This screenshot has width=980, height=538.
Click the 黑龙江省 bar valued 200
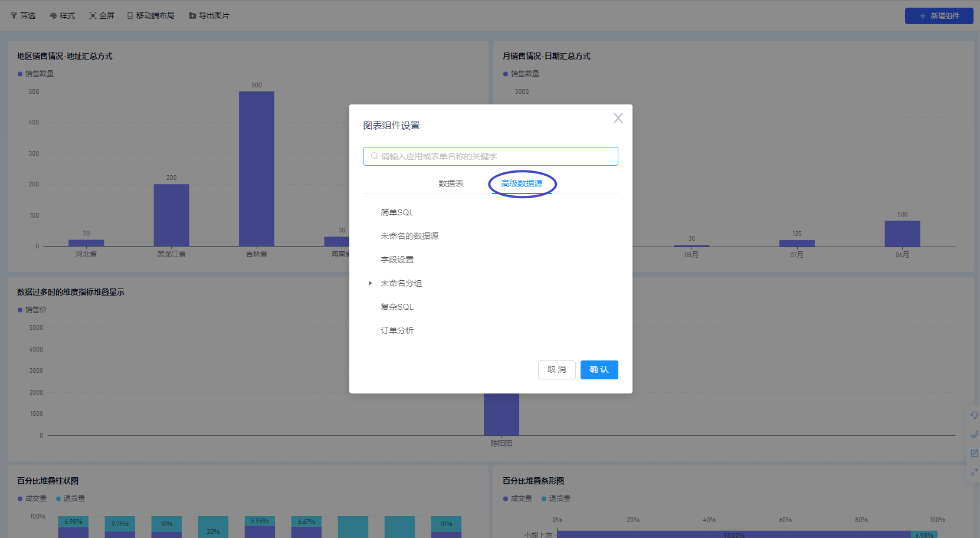pyautogui.click(x=172, y=215)
